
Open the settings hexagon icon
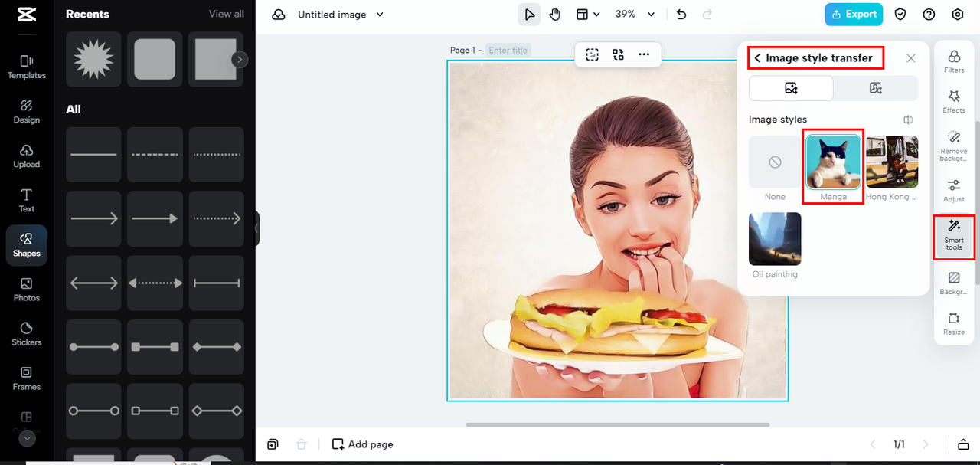(957, 15)
